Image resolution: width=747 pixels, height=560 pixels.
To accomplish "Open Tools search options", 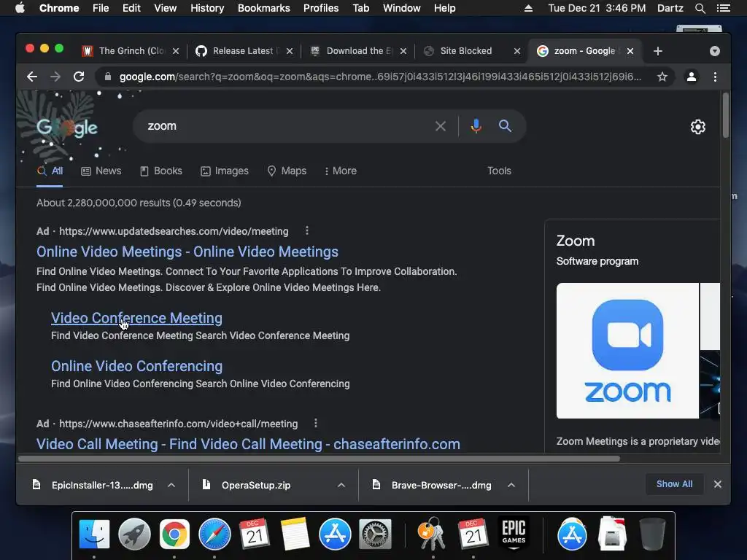I will (499, 171).
